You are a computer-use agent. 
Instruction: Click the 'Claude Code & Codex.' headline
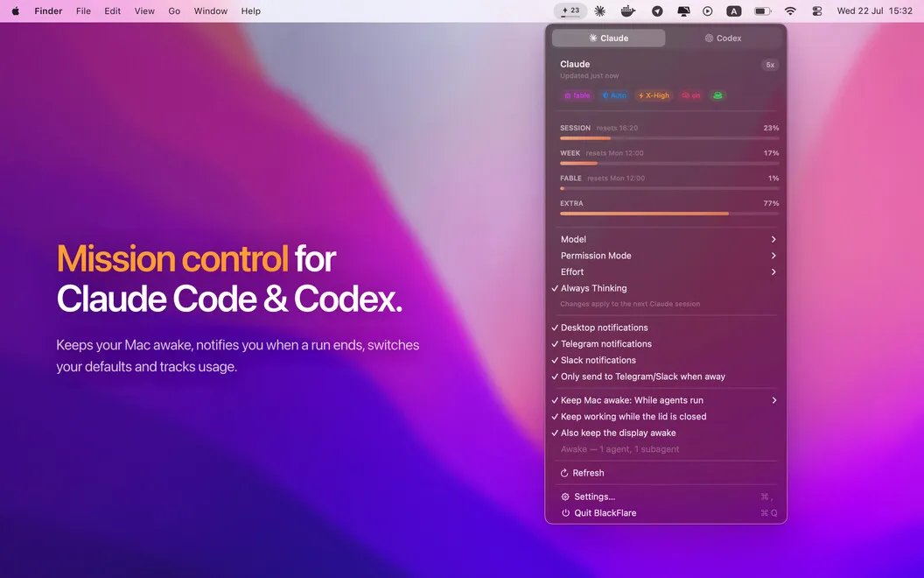[x=229, y=299]
